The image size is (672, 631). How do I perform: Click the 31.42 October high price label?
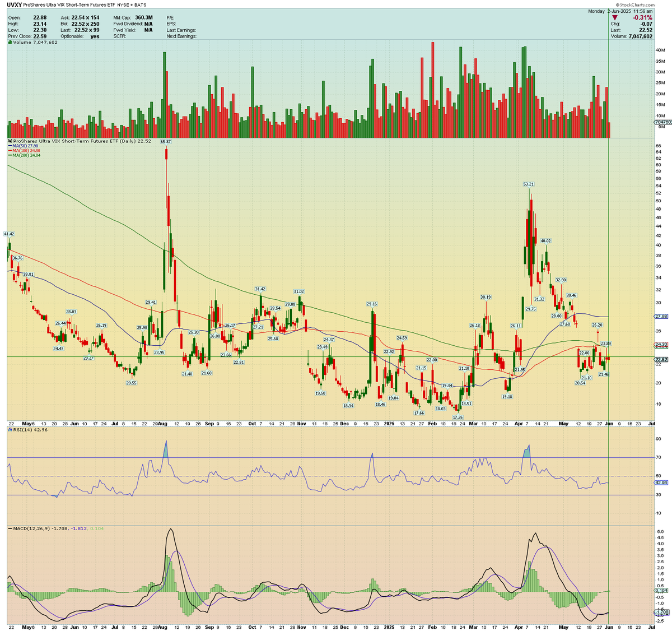260,289
